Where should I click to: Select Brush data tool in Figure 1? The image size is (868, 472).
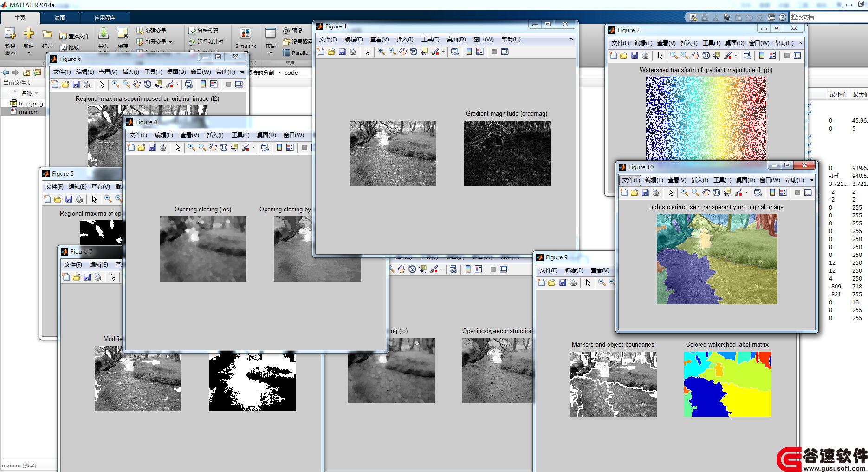point(435,52)
